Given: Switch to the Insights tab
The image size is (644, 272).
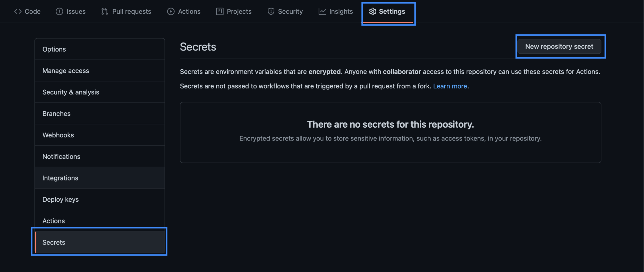Looking at the screenshot, I should pos(341,12).
